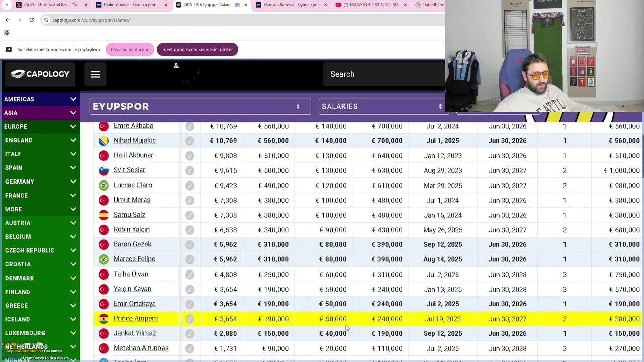Screen dimensions: 644x362
Task: Expand the GERMANY leagues list
Action: (x=73, y=182)
